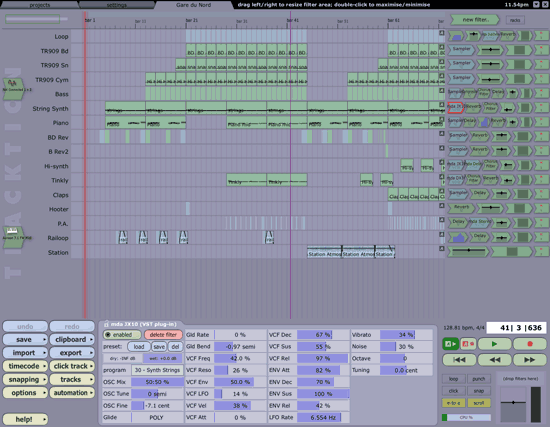Viewport: 550px width, 427px height.
Task: Fast-forward using the double-right-arrow button
Action: click(530, 360)
